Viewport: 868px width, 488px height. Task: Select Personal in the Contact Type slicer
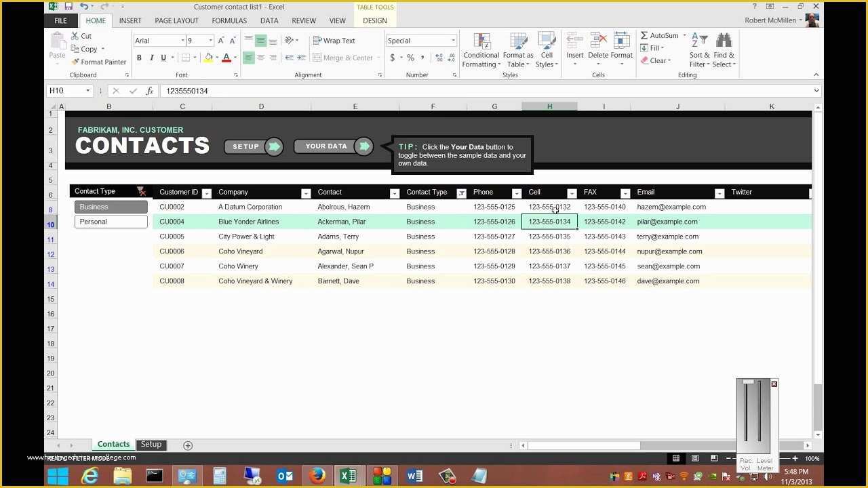click(111, 222)
